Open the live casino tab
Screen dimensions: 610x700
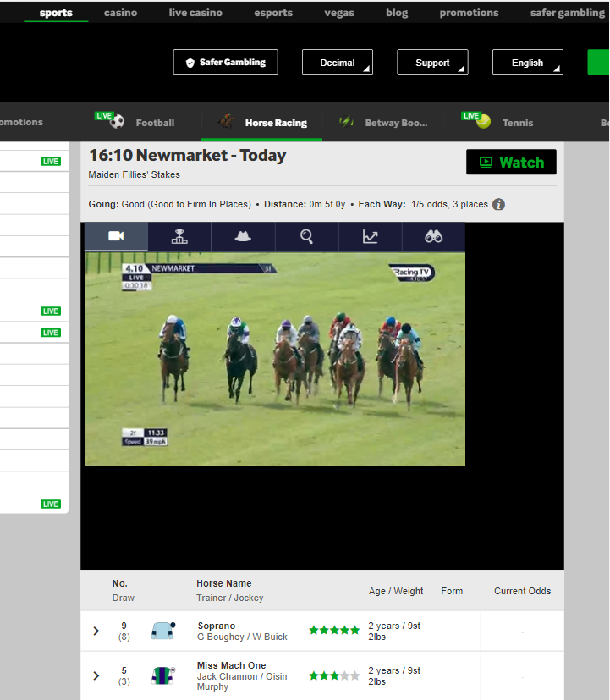pyautogui.click(x=195, y=13)
